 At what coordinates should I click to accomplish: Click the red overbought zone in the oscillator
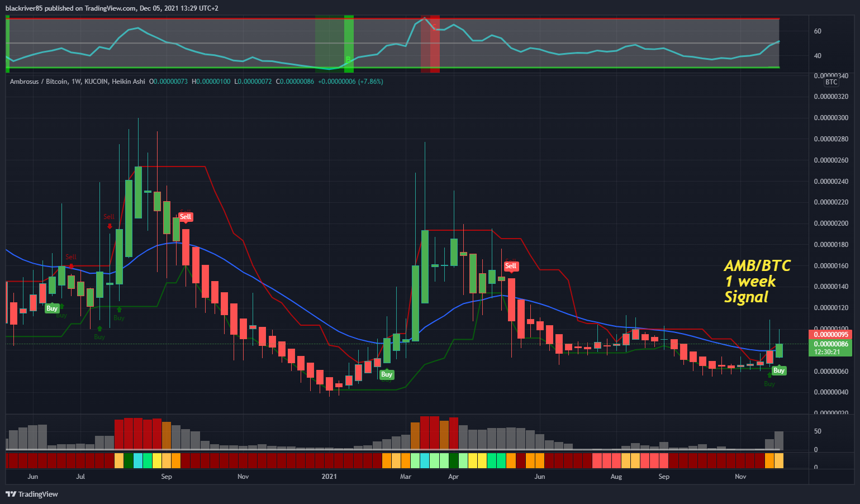click(x=430, y=44)
